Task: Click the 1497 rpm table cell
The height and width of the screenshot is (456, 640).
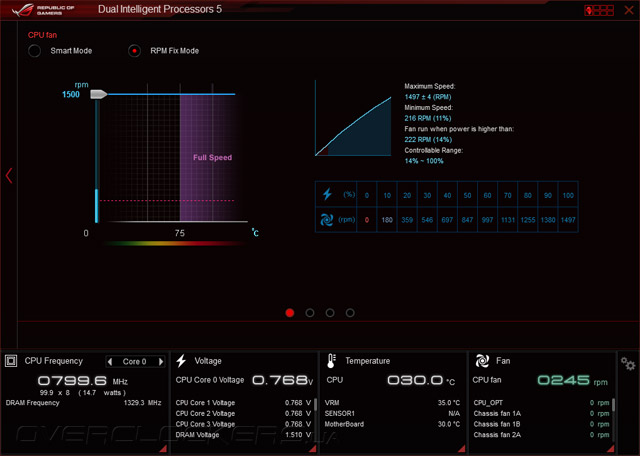Action: click(x=568, y=220)
